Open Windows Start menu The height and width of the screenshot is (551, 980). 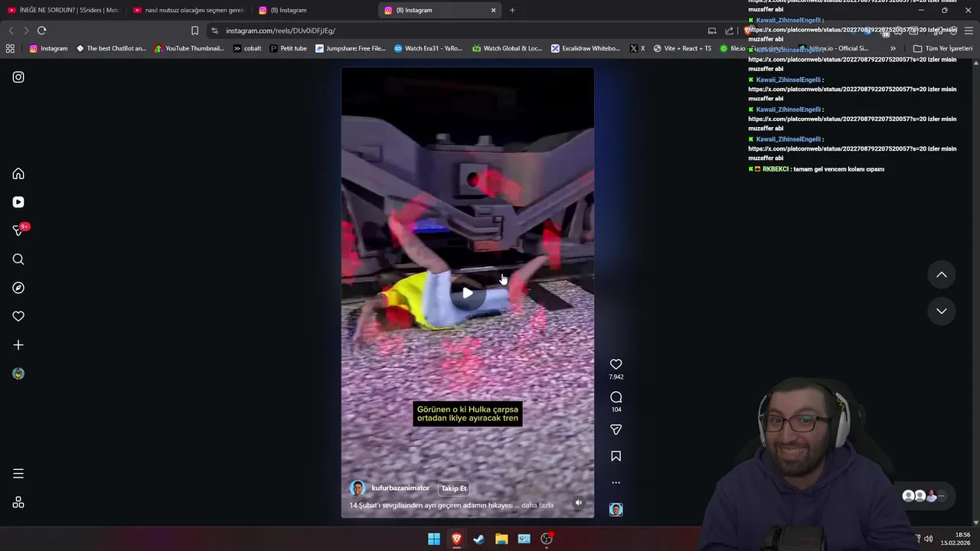point(434,539)
